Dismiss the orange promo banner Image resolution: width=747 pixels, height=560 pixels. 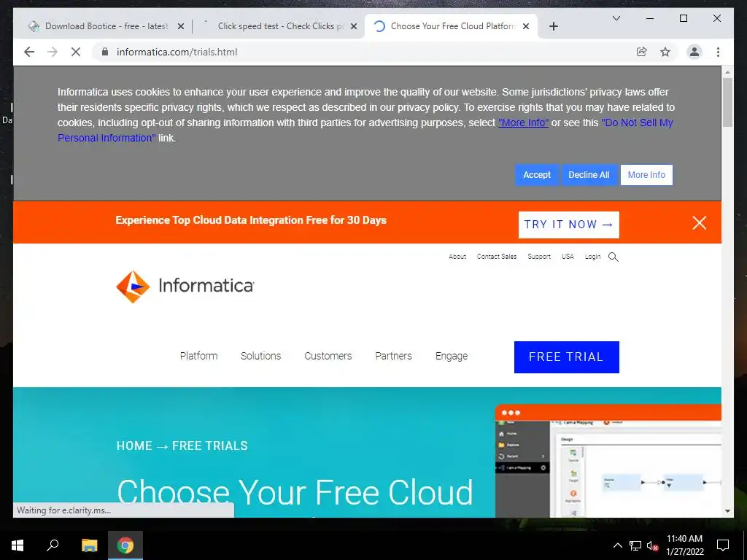point(699,222)
